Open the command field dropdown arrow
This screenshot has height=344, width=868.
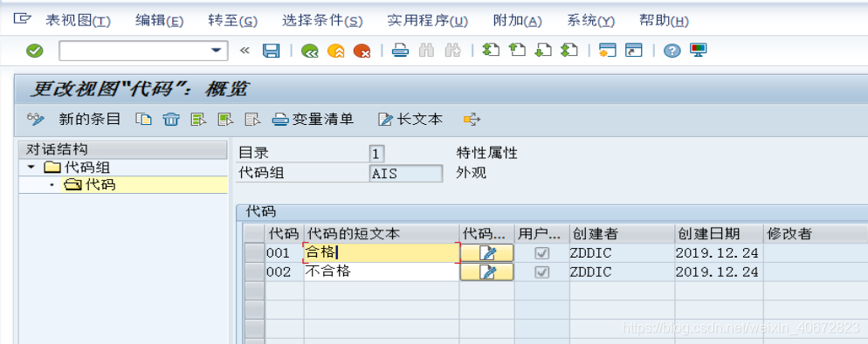tap(216, 51)
